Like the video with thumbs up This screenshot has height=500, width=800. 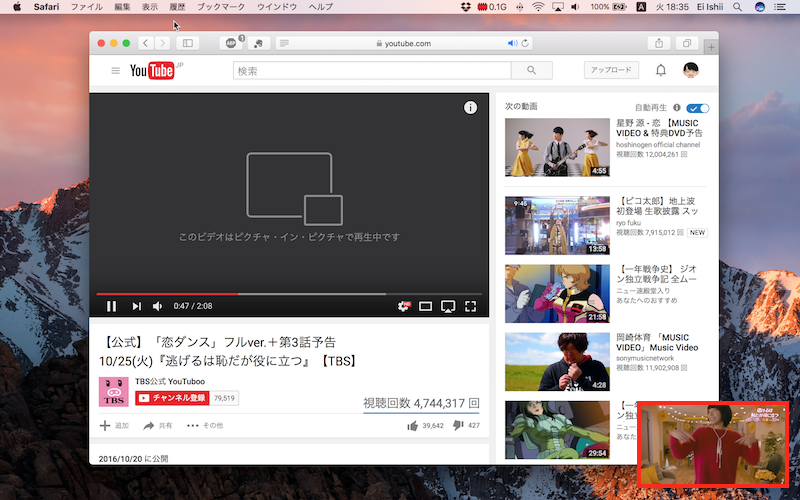tap(412, 425)
